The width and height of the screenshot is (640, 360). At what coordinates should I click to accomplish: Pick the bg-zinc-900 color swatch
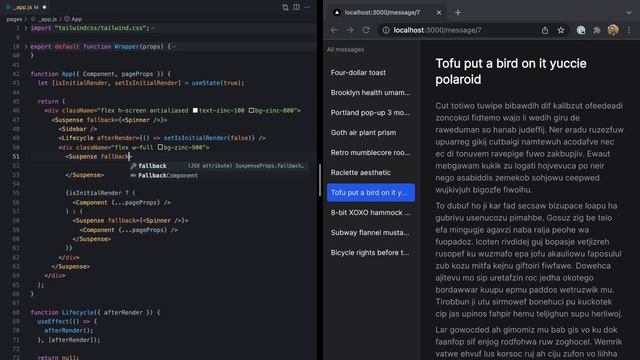coord(160,147)
